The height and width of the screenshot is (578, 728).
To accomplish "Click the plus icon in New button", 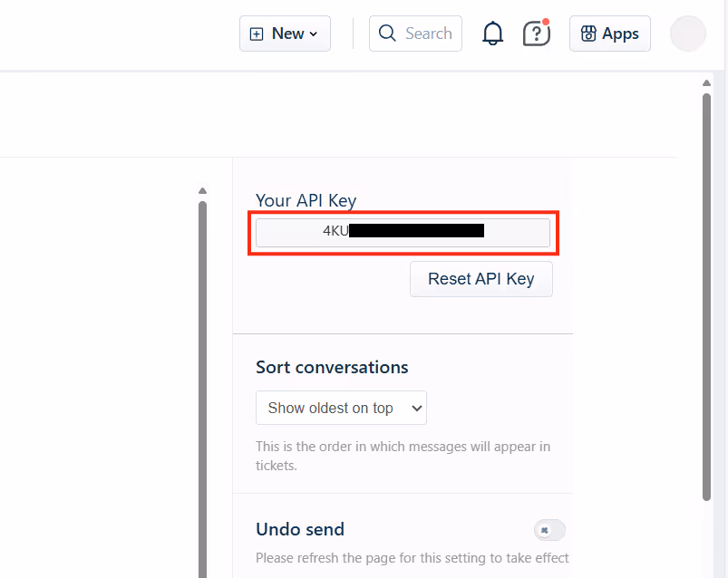I will (257, 34).
